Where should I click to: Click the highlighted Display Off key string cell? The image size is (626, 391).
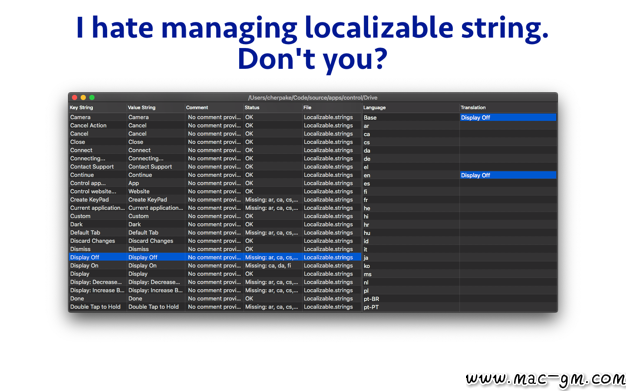pyautogui.click(x=97, y=257)
